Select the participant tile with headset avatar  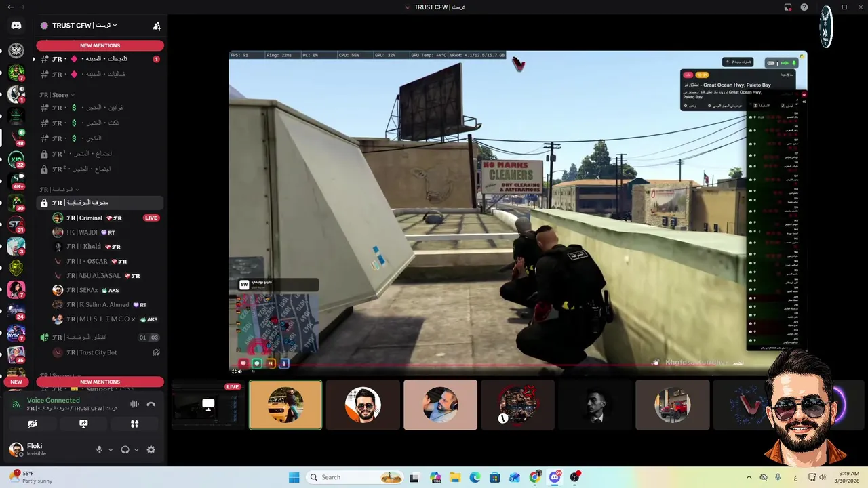click(x=440, y=405)
